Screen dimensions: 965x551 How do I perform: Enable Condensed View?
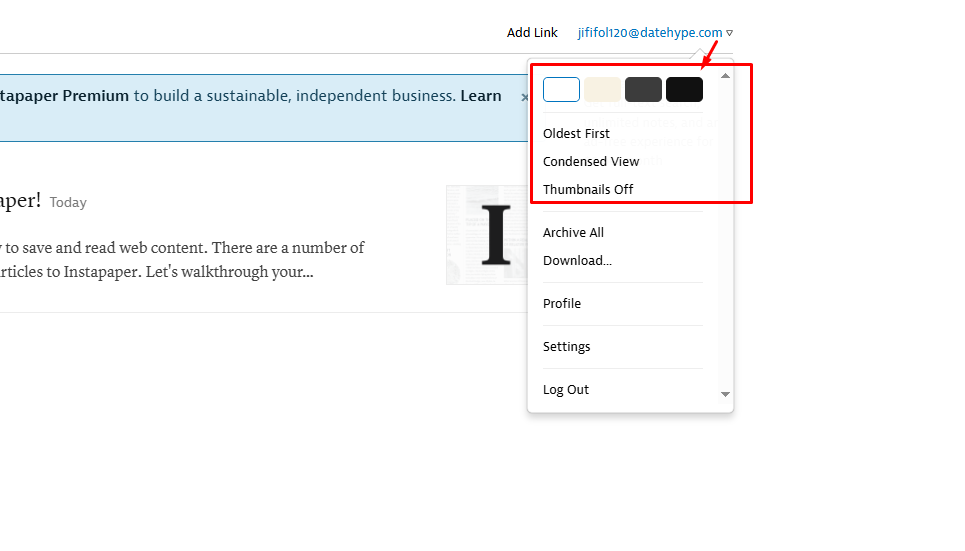pos(591,161)
